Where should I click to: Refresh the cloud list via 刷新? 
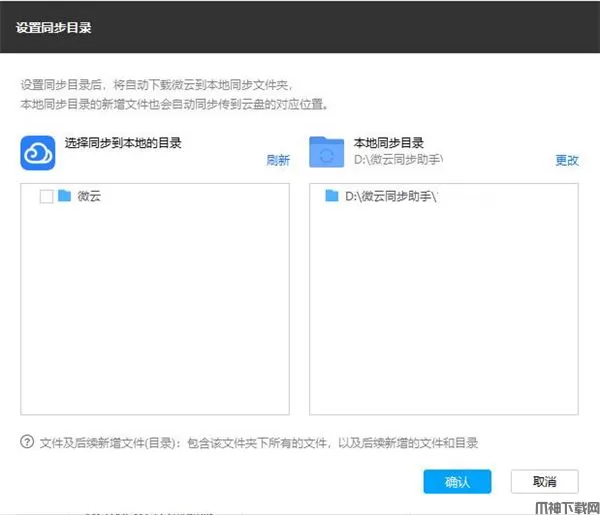click(x=277, y=160)
